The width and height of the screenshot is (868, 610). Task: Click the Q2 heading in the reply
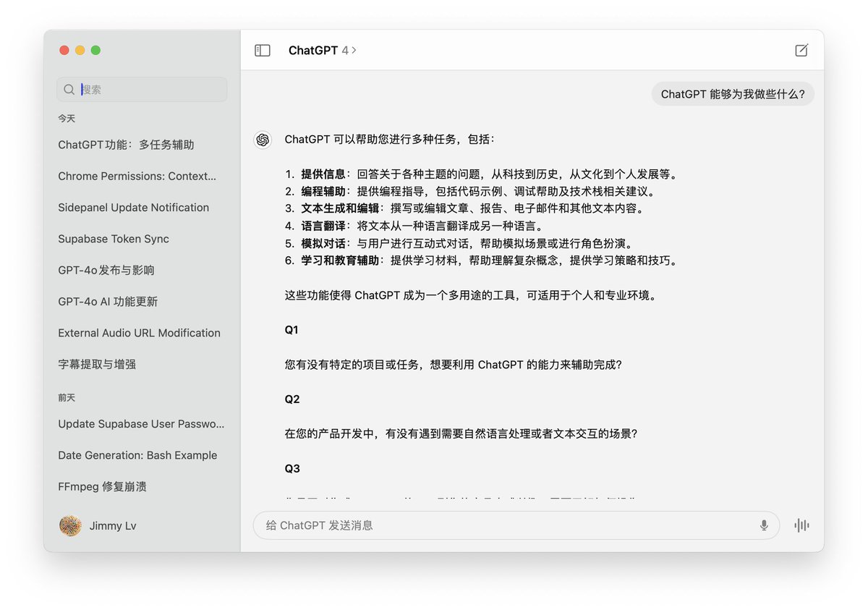click(x=292, y=399)
